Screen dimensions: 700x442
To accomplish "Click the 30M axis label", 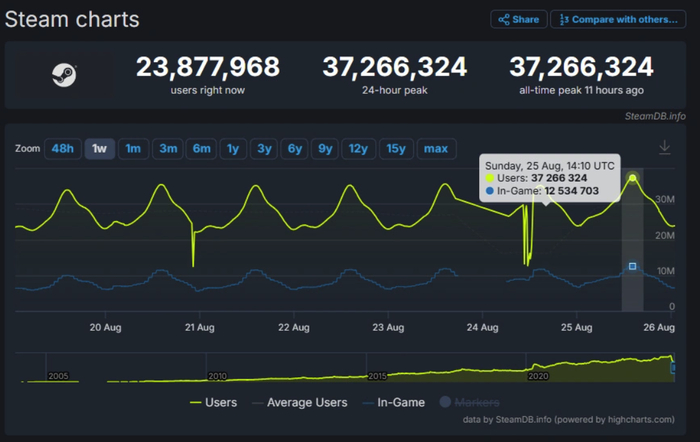I will 665,199.
